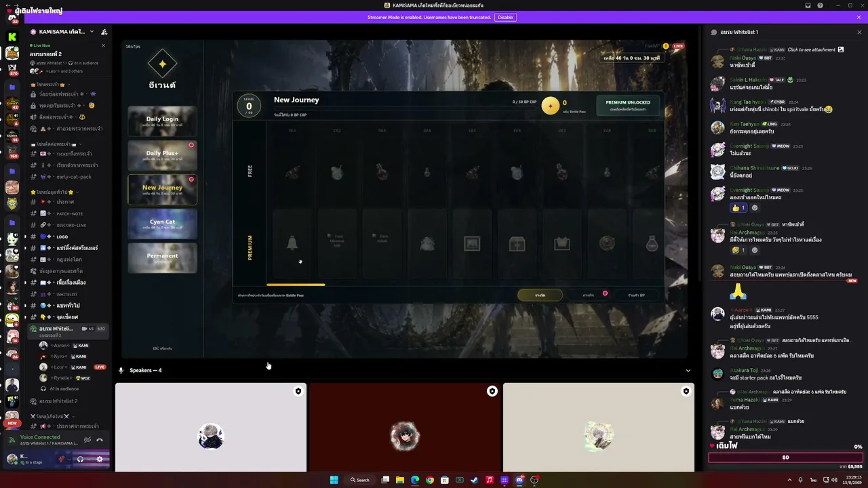Select the New Journey event tab
The image size is (868, 488).
162,190
